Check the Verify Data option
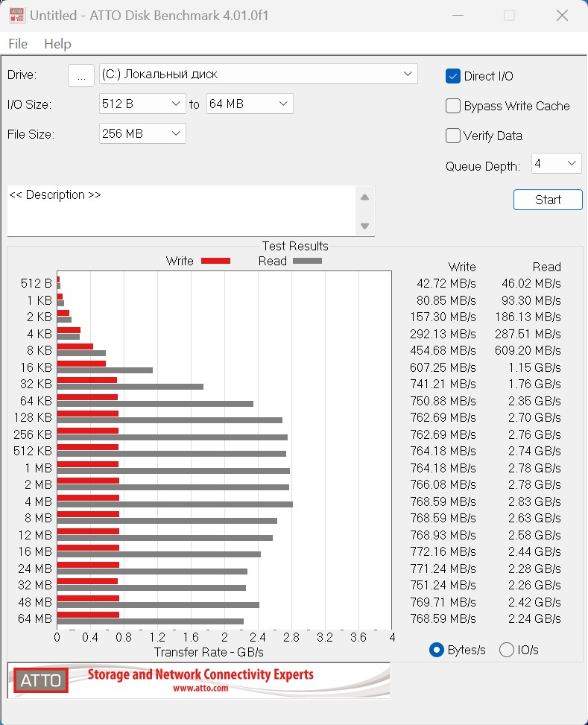 coord(453,136)
